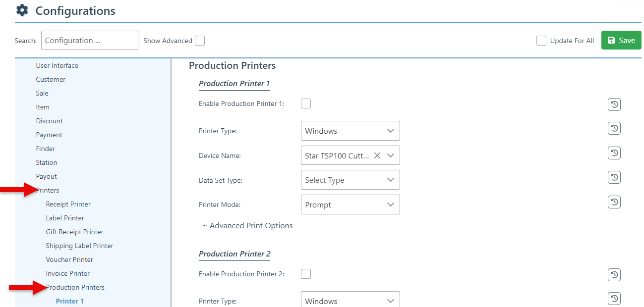Open Data Set Type dropdown
This screenshot has height=307, width=644.
click(350, 180)
